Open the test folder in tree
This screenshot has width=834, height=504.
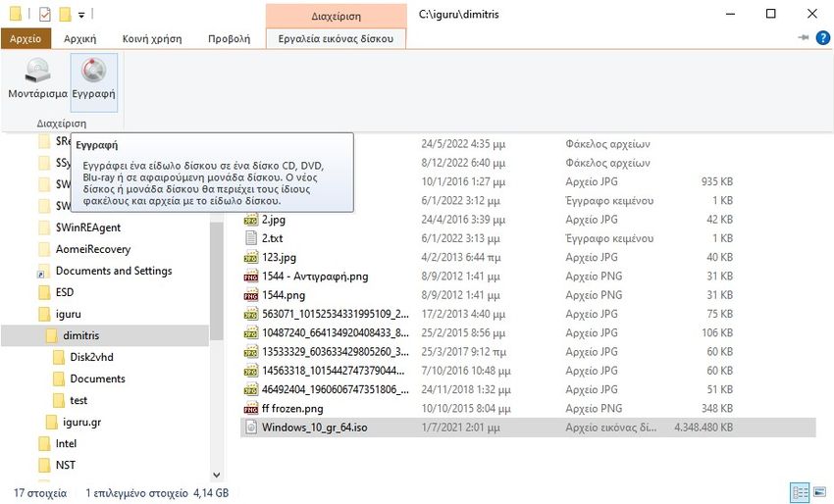click(78, 400)
